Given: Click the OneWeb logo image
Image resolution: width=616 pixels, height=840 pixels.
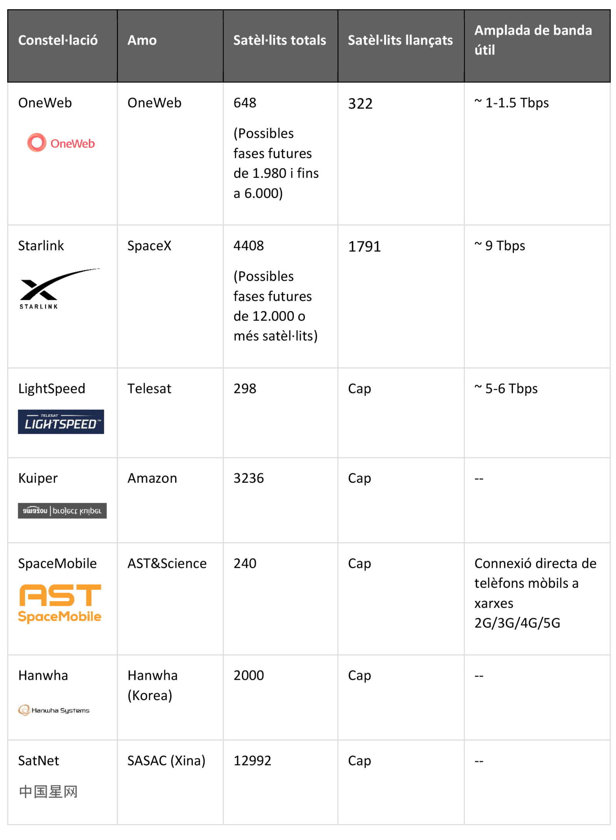Looking at the screenshot, I should (x=61, y=143).
